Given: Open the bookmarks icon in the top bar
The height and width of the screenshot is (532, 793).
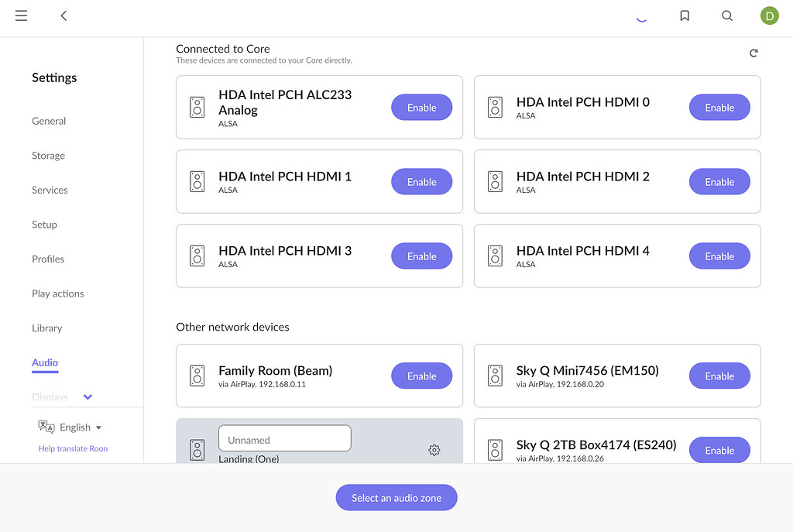Looking at the screenshot, I should tap(685, 15).
